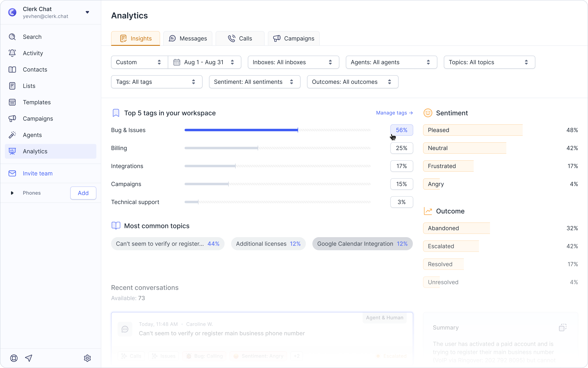Select the Additional licenses topic chip
588x368 pixels.
[x=268, y=244]
